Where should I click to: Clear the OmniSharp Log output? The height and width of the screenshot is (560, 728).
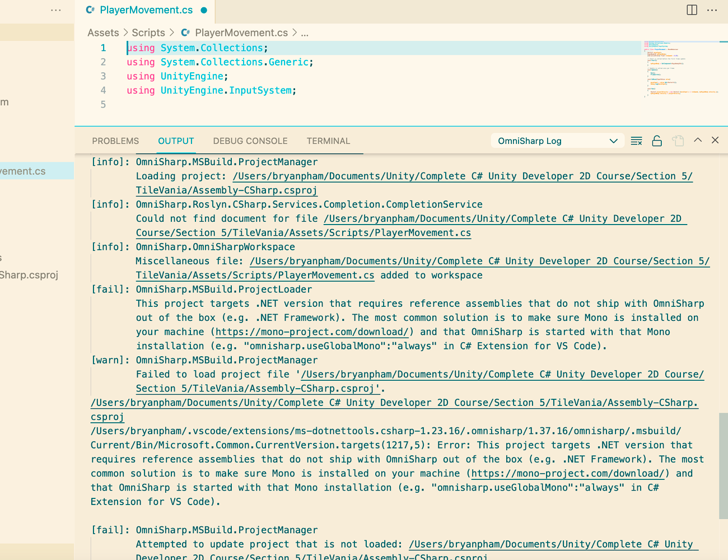636,140
